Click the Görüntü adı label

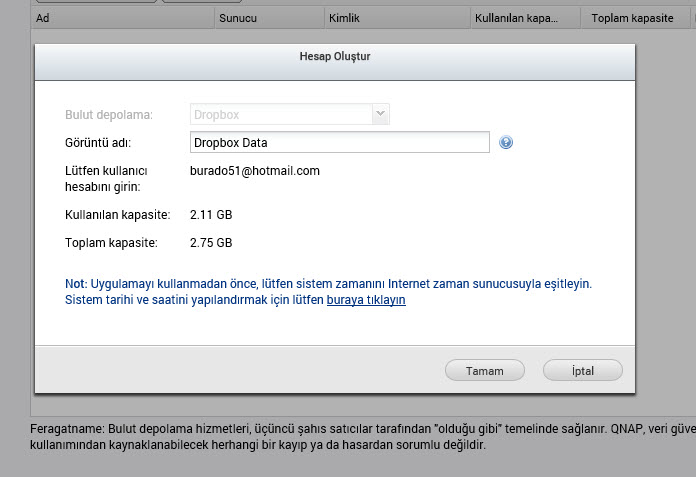point(98,143)
